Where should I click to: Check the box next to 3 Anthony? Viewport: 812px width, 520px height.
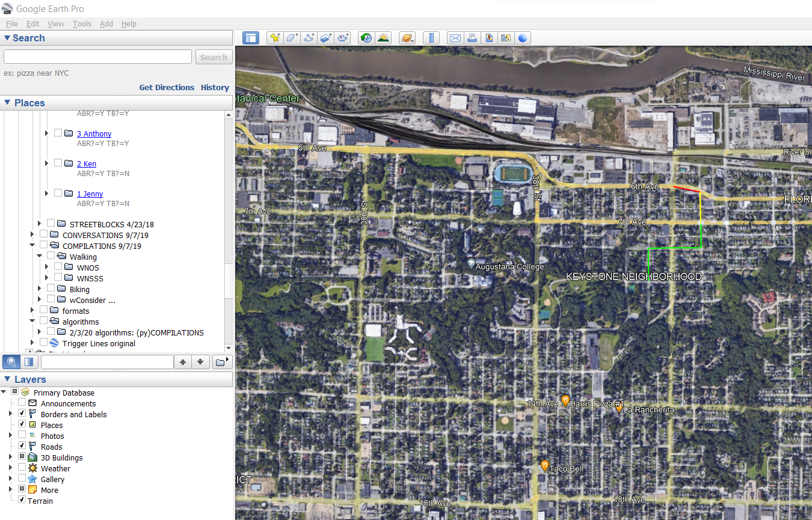point(58,133)
